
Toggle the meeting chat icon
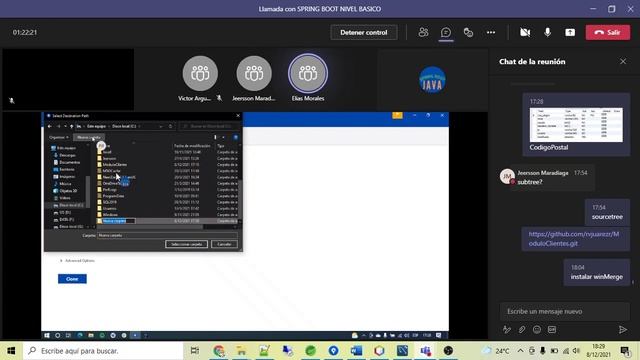(x=446, y=32)
